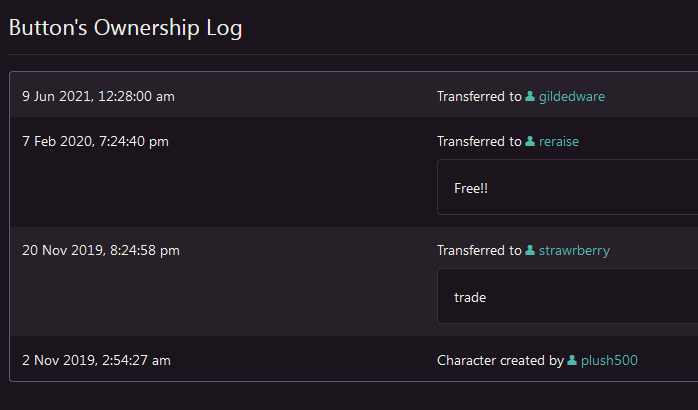Visit strawrberry's user profile
Image resolution: width=698 pixels, height=410 pixels.
[x=574, y=251]
